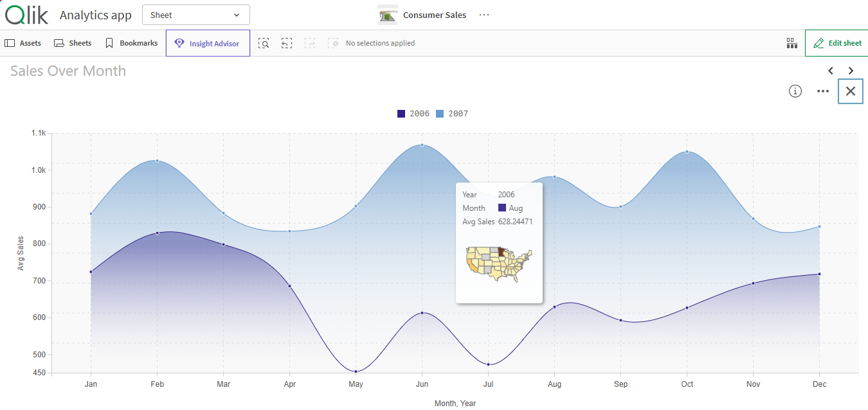Click the selections tool grid icon

791,43
